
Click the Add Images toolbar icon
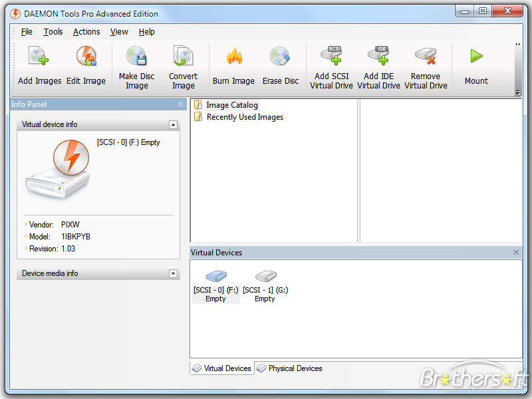(x=39, y=56)
